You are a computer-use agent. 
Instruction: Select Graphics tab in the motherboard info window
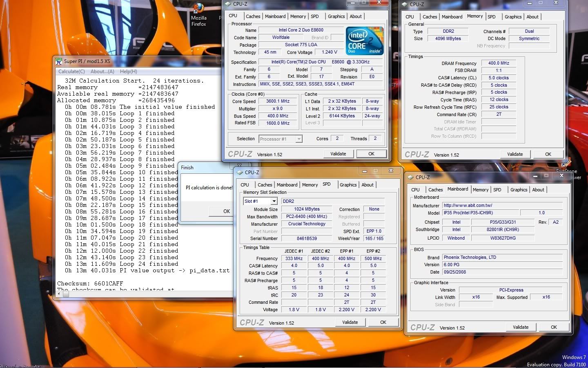519,190
